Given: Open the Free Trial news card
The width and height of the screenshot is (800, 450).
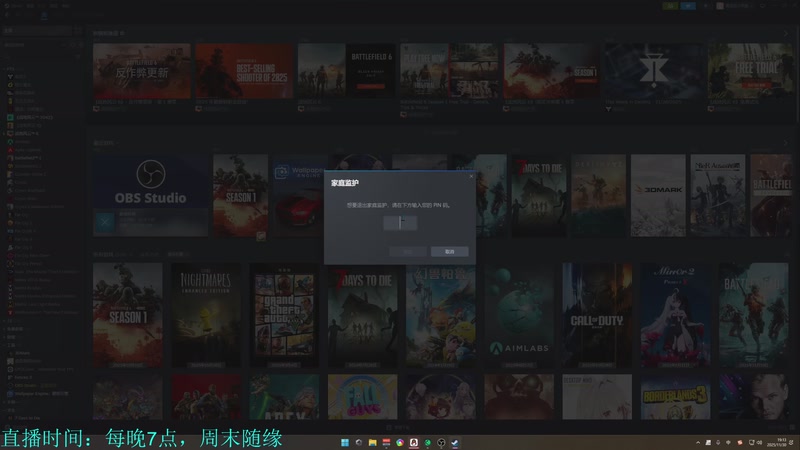Looking at the screenshot, I should 751,71.
